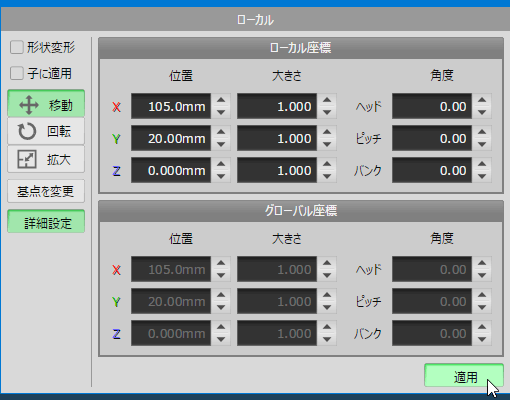Click the local Y position field 20.00mm
The image size is (510, 400).
coord(171,138)
